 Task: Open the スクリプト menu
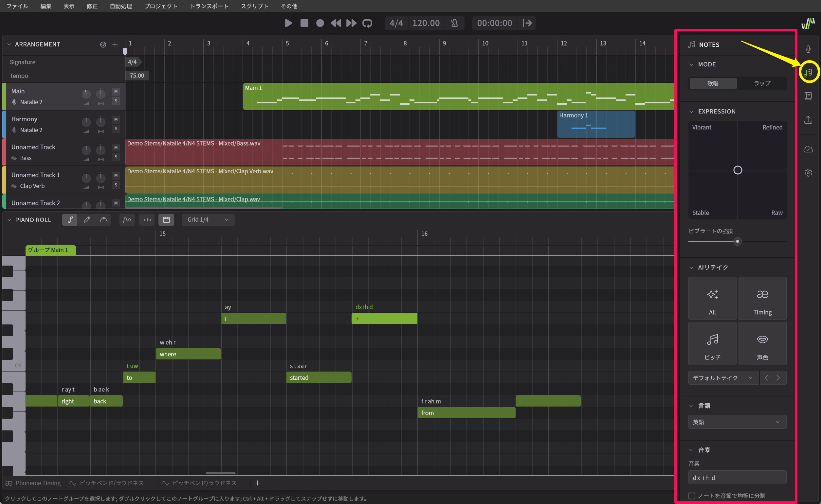(x=255, y=6)
